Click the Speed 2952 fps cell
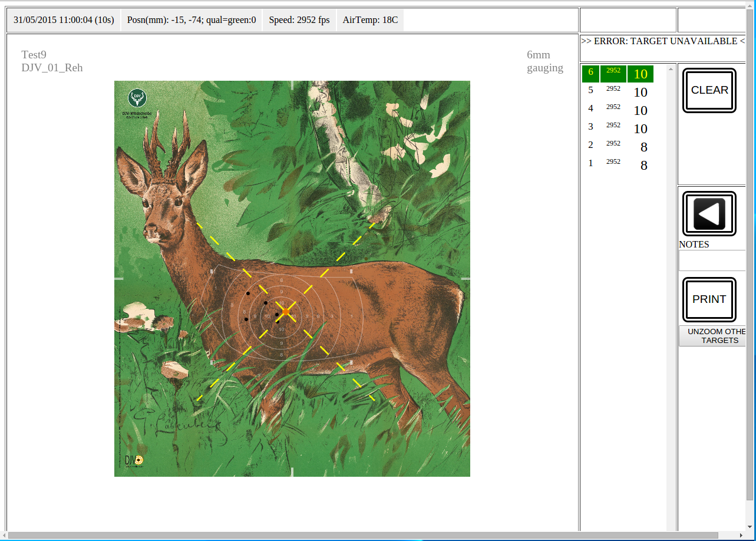 point(299,20)
